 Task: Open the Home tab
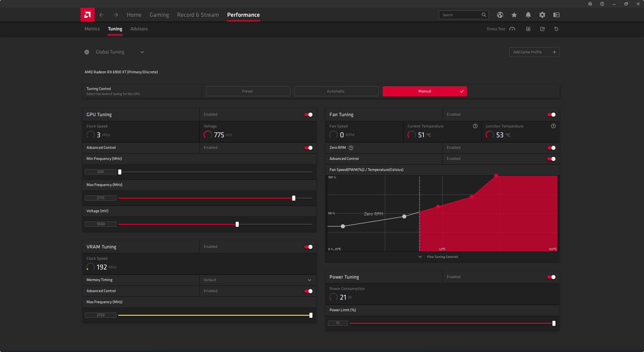tap(134, 15)
